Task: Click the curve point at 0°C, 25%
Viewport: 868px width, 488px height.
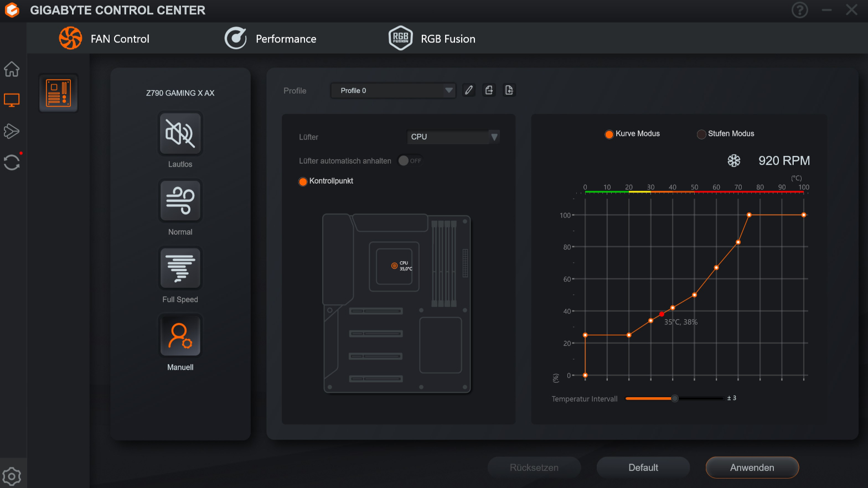Action: pos(585,335)
